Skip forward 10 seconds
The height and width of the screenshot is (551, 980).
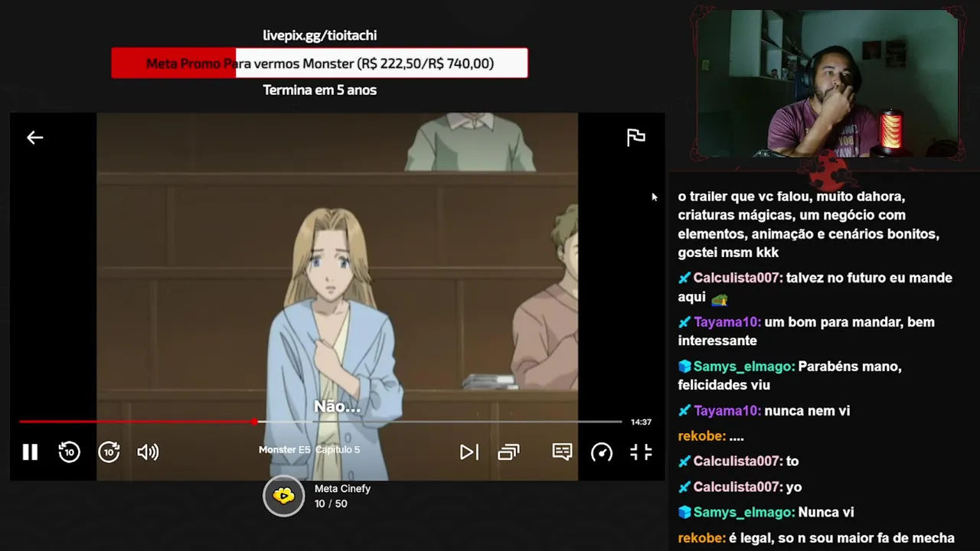[x=109, y=452]
